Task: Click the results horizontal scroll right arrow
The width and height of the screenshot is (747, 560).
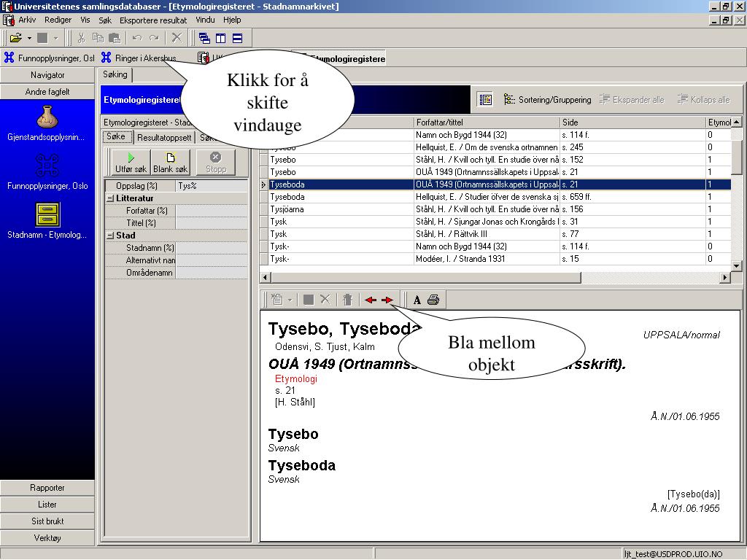Action: tap(725, 277)
